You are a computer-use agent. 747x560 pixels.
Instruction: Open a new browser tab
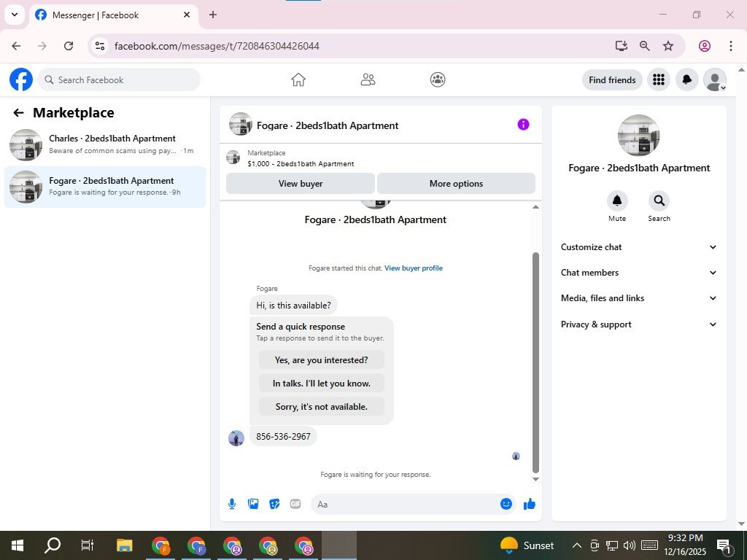click(213, 15)
